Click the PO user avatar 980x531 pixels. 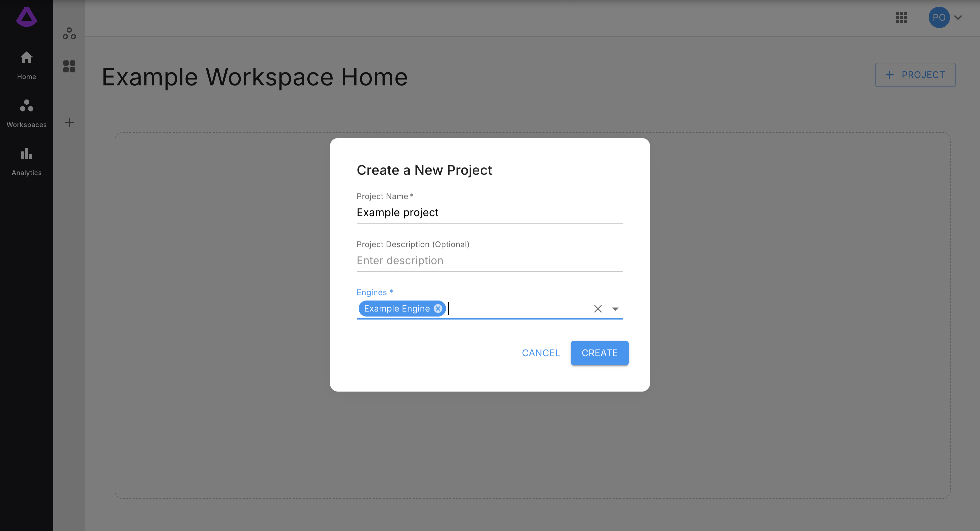click(x=939, y=17)
